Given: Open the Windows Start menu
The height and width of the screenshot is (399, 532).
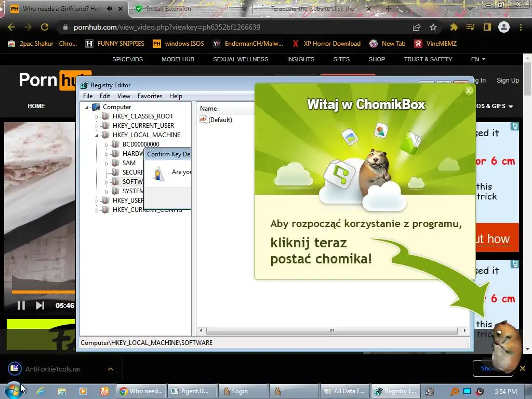Looking at the screenshot, I should pyautogui.click(x=13, y=391).
